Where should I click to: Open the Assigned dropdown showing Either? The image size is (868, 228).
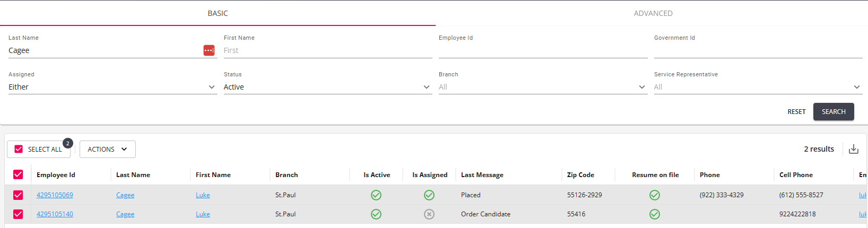pyautogui.click(x=112, y=87)
